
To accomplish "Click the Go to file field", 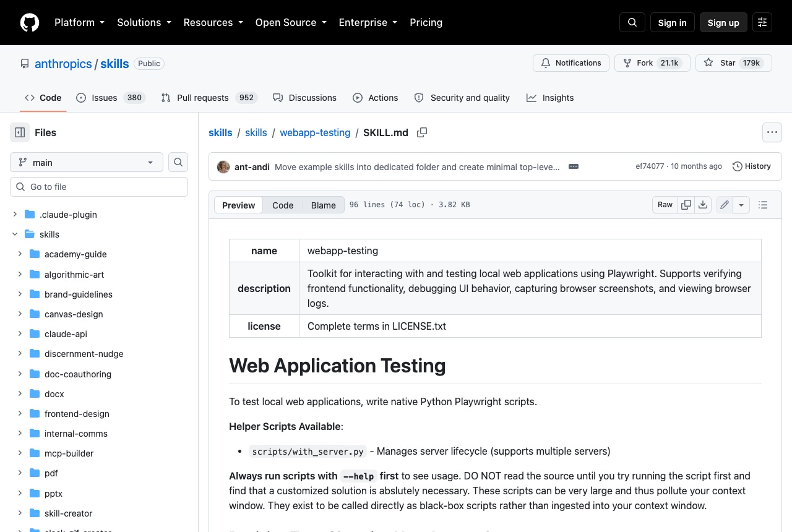I will 99,187.
